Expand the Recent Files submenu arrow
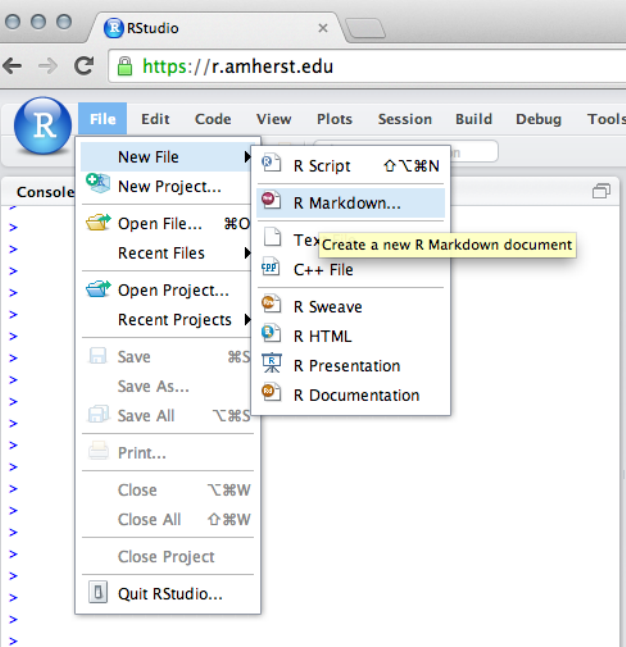 [x=247, y=253]
